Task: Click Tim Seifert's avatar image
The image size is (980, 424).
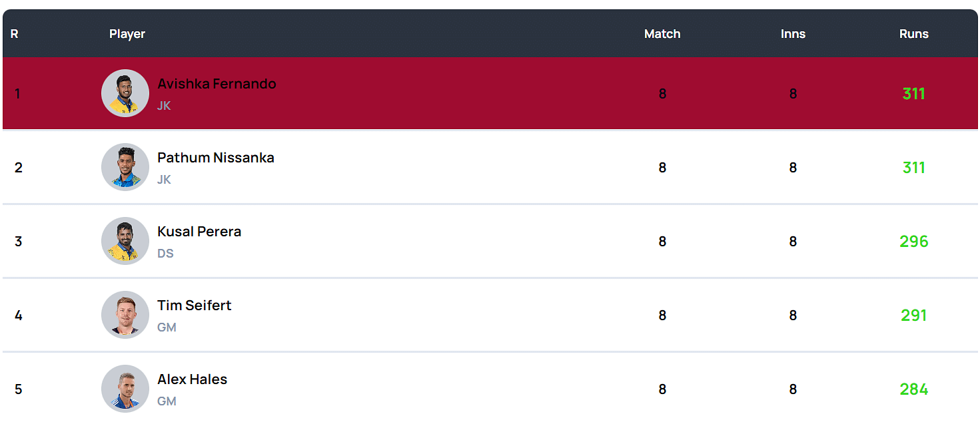Action: coord(125,315)
